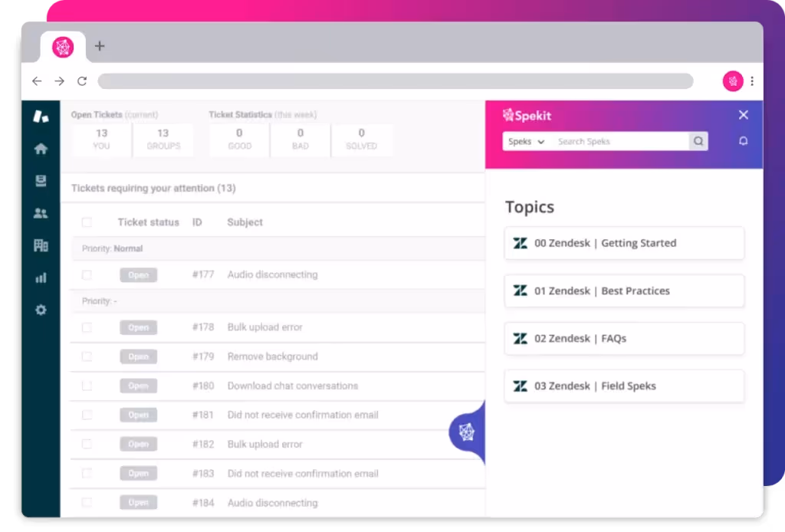This screenshot has width=785, height=532.
Task: Close the Spekit panel
Action: tap(744, 115)
